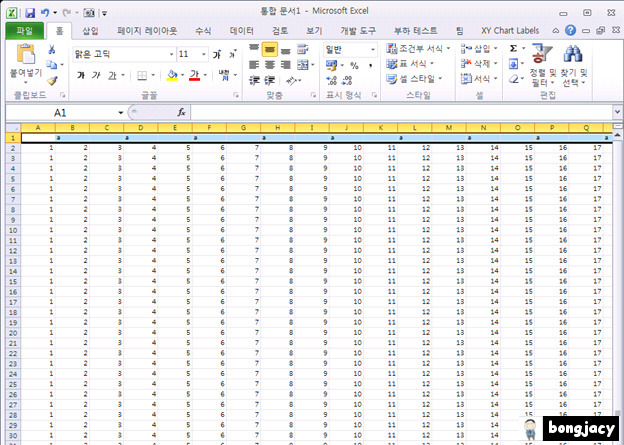Click the Increase Indent icon
624x445 pixels.
coord(270,80)
